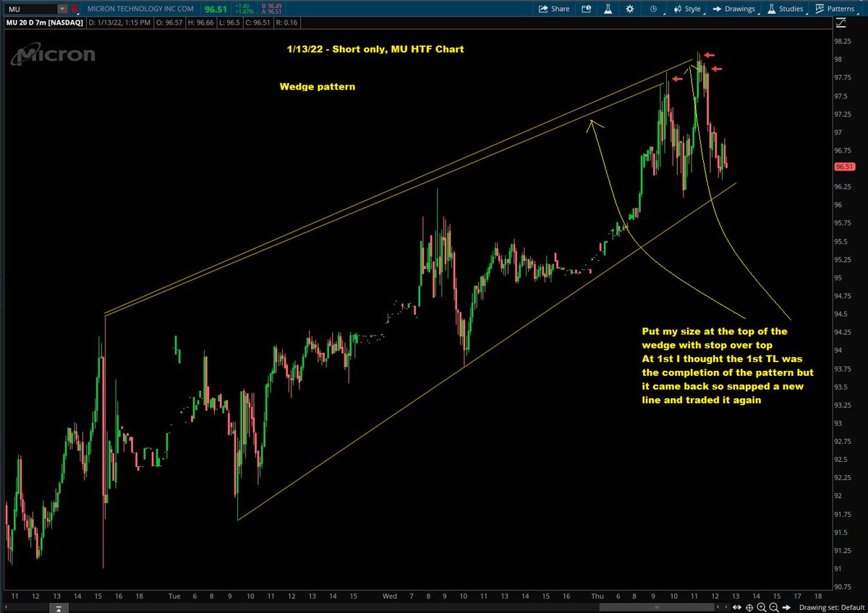Click the red symbol link indicator

[x=75, y=9]
